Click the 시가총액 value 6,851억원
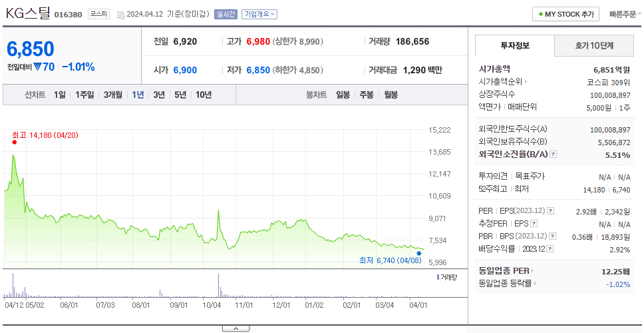 [612, 70]
